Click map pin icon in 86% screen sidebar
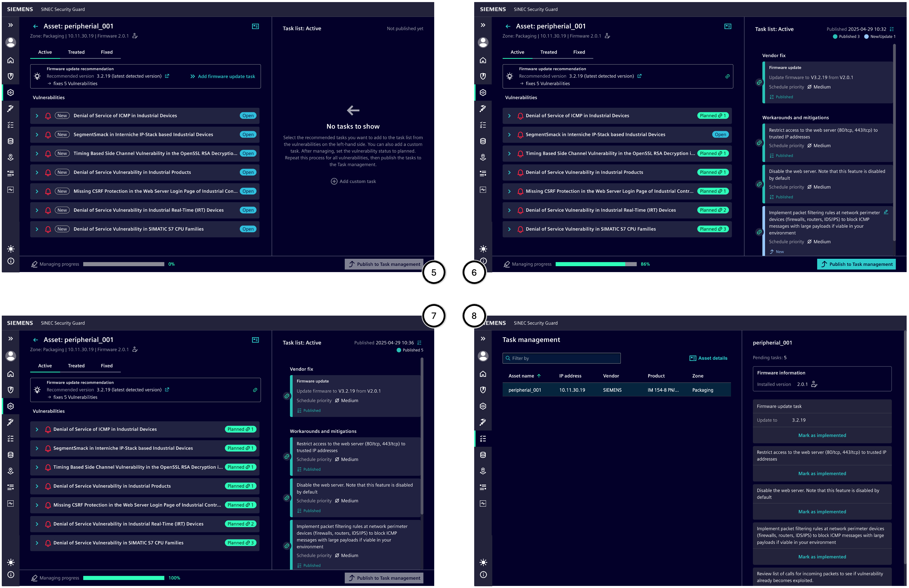This screenshot has height=588, width=909. (x=483, y=157)
